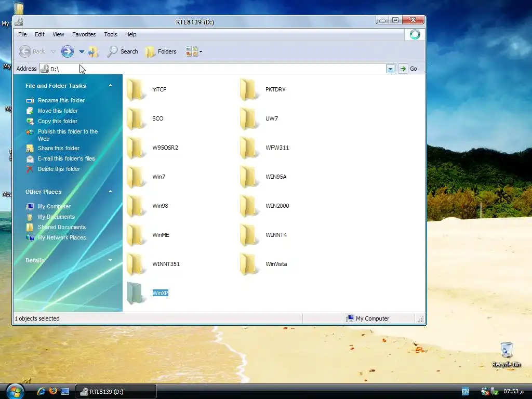This screenshot has height=399, width=532.
Task: Select the WIN2000 folder icon
Action: click(249, 206)
